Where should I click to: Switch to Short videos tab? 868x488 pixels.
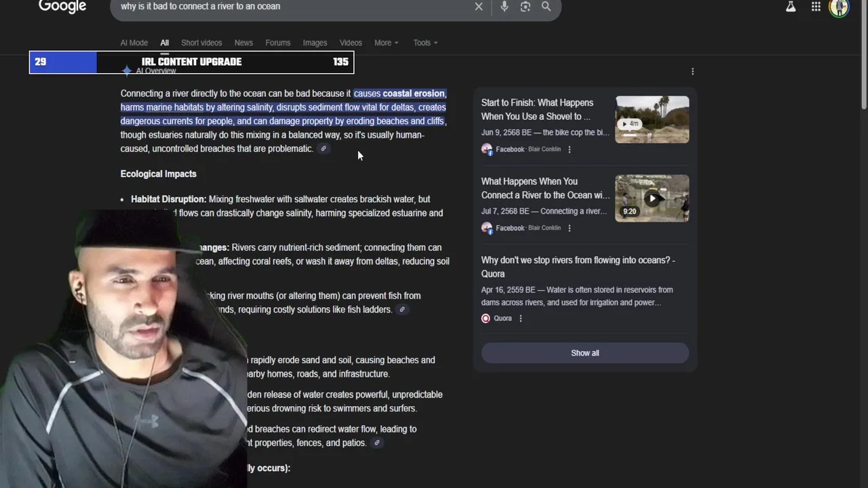[201, 43]
